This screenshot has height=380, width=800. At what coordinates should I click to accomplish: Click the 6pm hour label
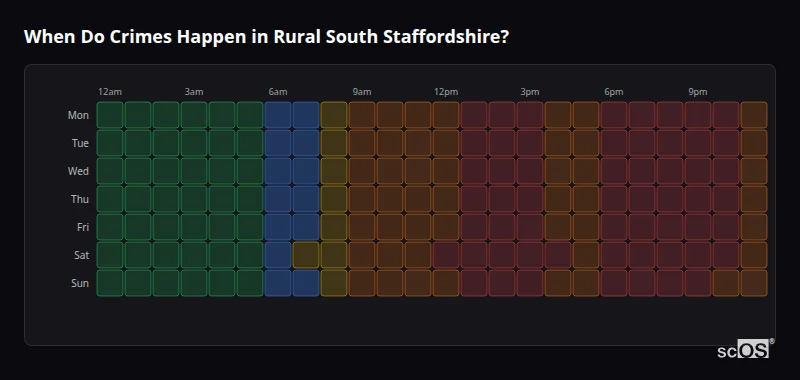coord(614,92)
